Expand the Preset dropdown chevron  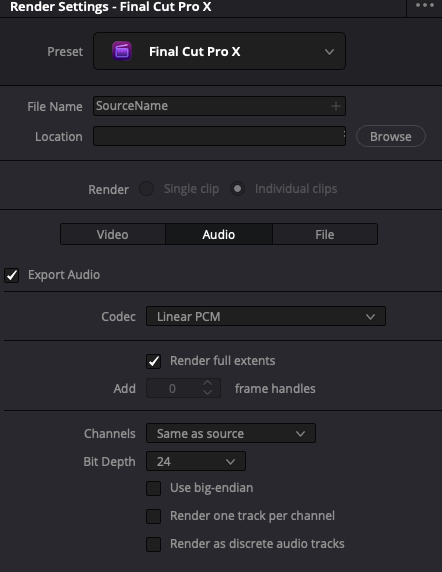pyautogui.click(x=329, y=52)
